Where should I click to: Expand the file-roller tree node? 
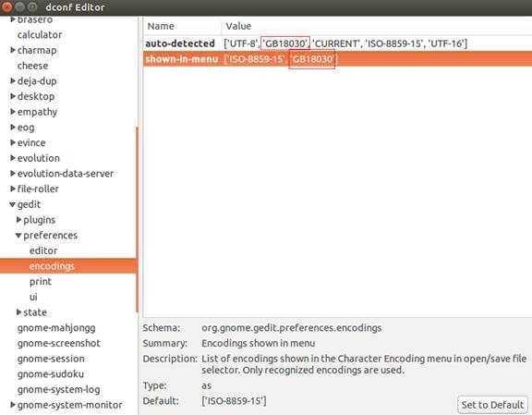pos(13,189)
